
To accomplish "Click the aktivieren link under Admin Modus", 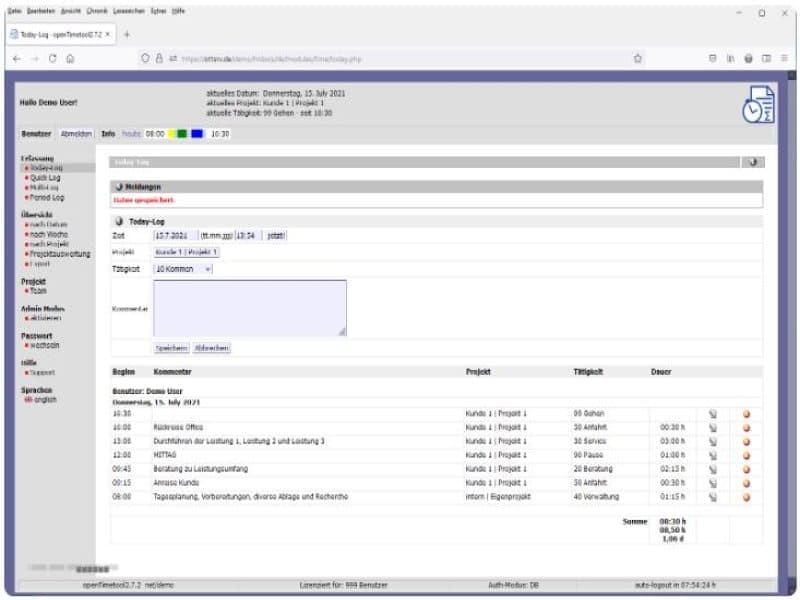I will tap(45, 318).
